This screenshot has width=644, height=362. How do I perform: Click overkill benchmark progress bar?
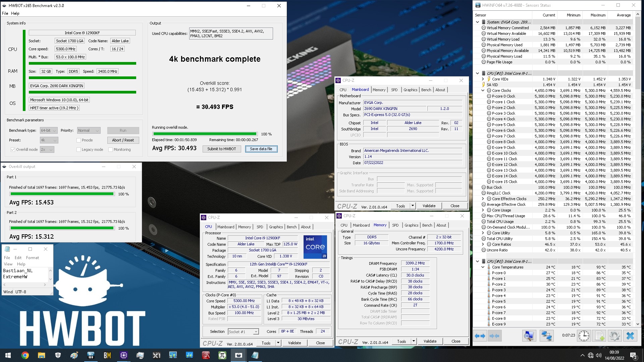[204, 134]
